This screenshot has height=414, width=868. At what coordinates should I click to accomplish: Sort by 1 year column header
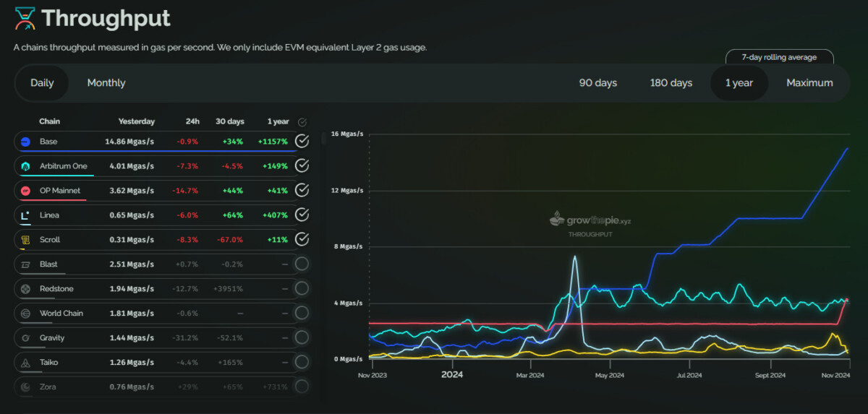pos(278,121)
